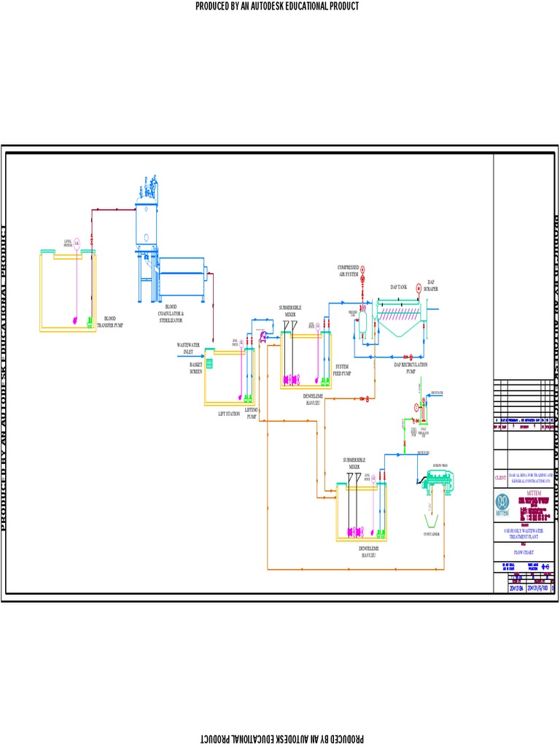Click the 'DAF TANK' label
The height and width of the screenshot is (747, 560).
399,287
